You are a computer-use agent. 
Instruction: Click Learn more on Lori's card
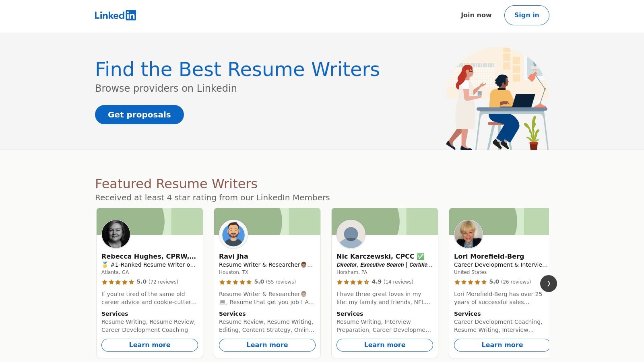[502, 345]
